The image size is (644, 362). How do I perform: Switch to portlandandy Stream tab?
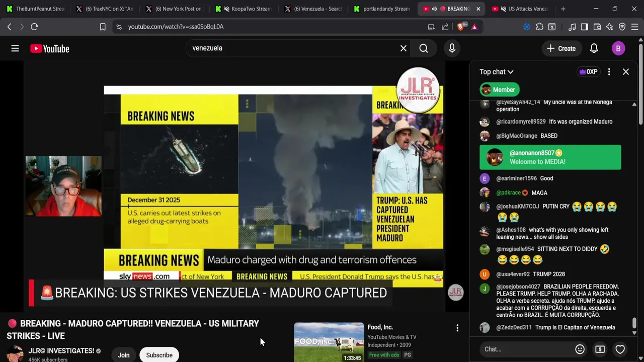pos(382,9)
